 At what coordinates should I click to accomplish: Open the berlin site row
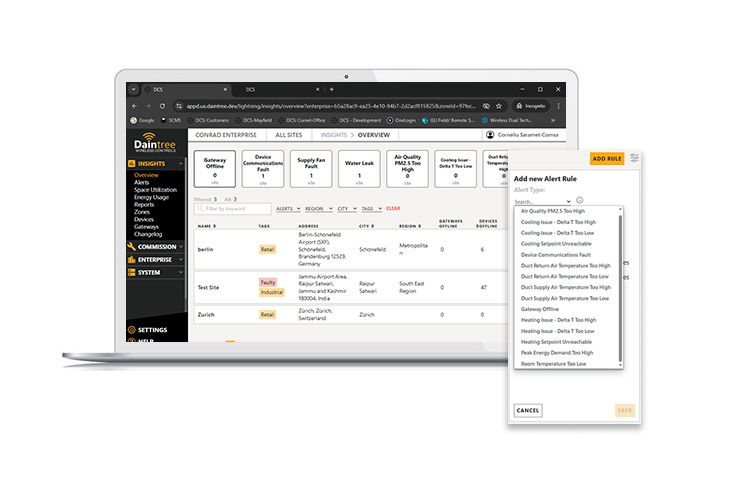click(x=351, y=249)
